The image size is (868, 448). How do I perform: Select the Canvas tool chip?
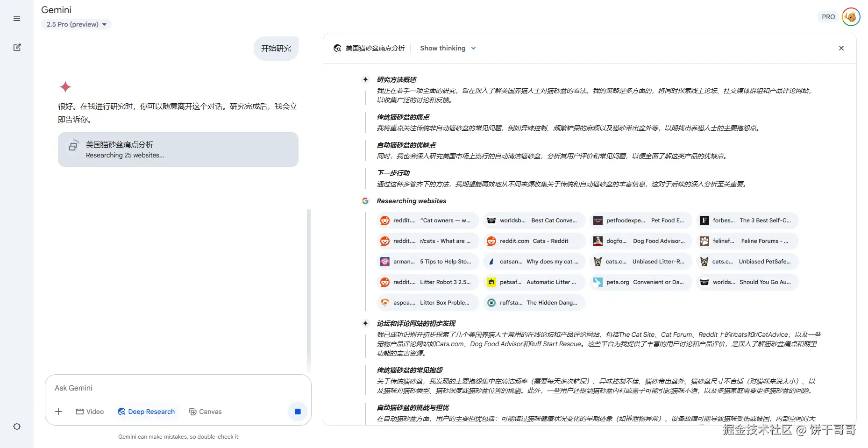[205, 412]
